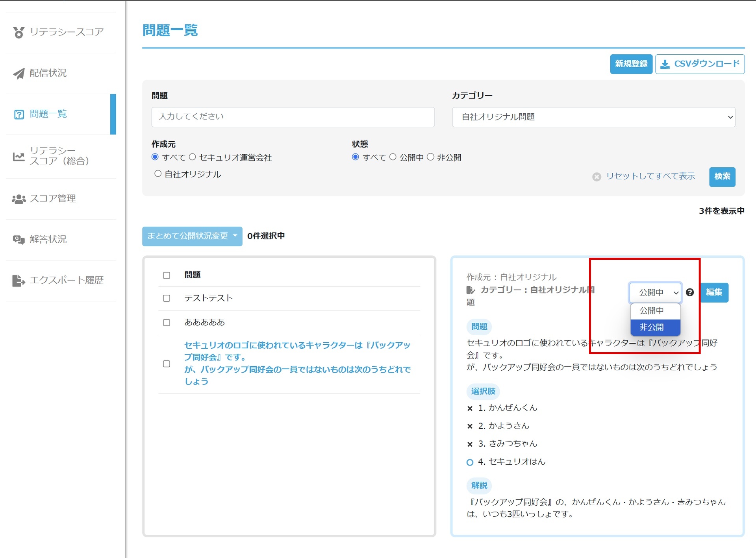Click the リテラシースコア(総合) chart icon
This screenshot has width=756, height=558.
pos(19,156)
